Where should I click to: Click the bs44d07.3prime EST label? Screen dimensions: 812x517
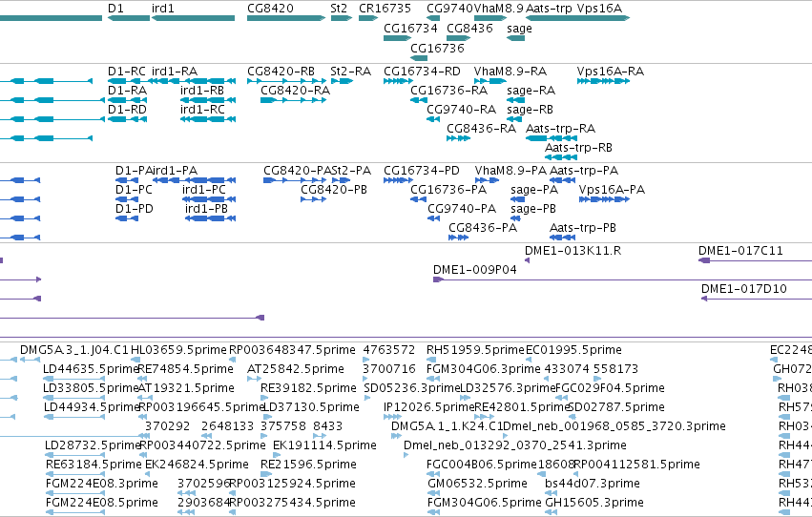593,484
